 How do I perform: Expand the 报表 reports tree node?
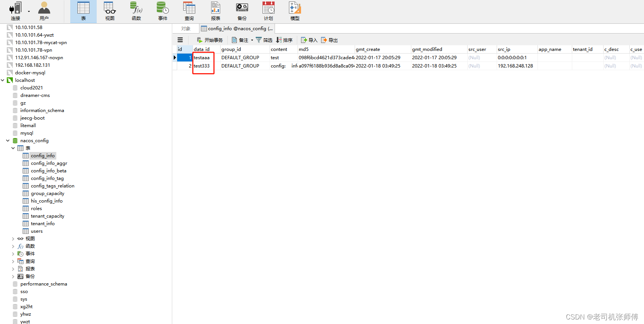(x=13, y=269)
